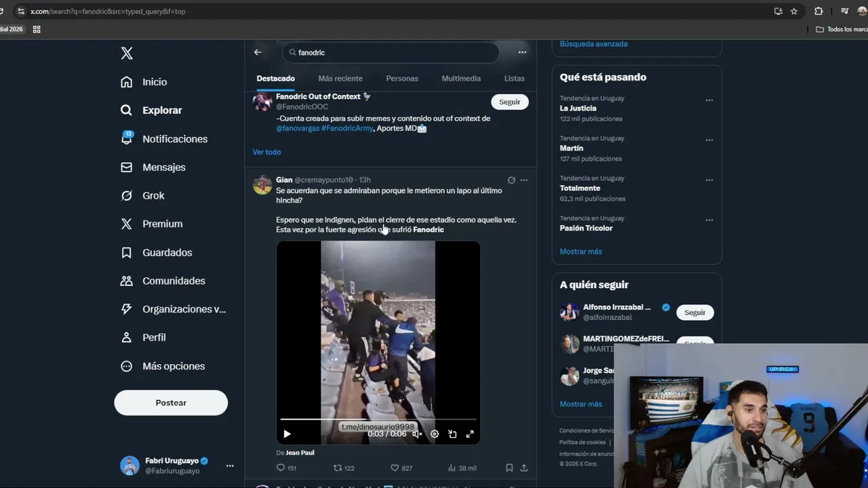Image resolution: width=868 pixels, height=488 pixels.
Task: Open options for La Justicia trend
Action: click(709, 100)
